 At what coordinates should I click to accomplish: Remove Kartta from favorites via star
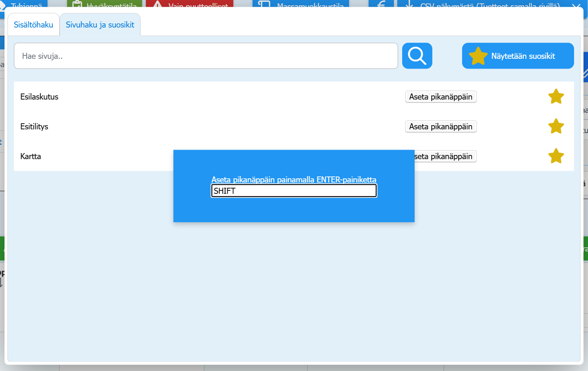coord(556,156)
